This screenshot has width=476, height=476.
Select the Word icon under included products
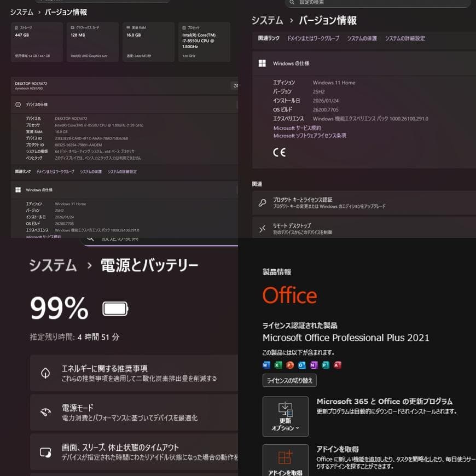(x=265, y=365)
